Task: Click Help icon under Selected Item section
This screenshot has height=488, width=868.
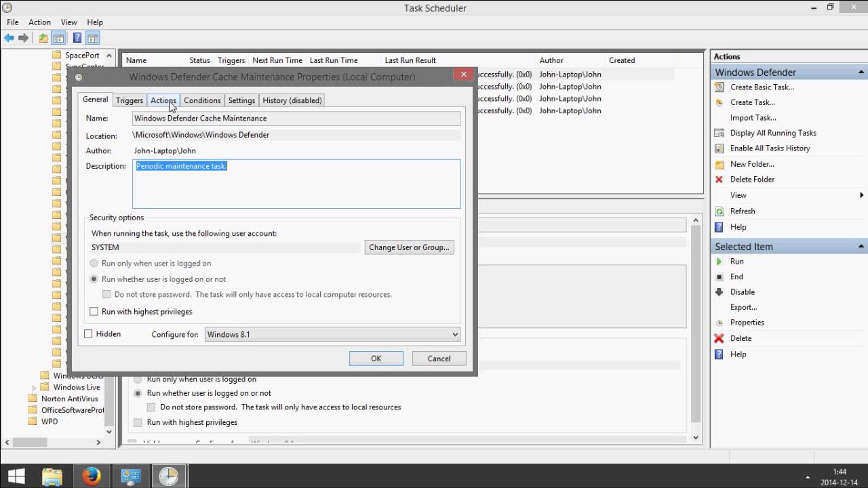Action: pos(719,354)
